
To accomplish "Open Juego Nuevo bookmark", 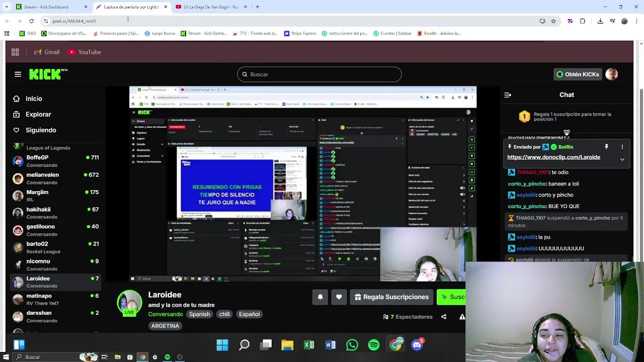I will click(160, 34).
